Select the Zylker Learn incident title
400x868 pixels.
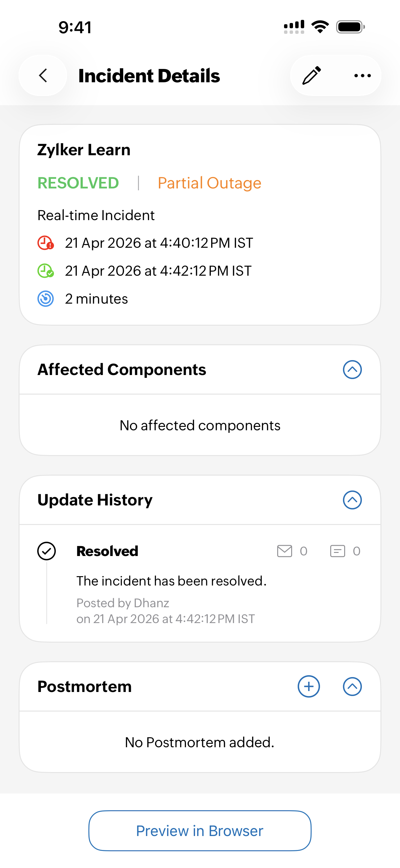click(84, 150)
